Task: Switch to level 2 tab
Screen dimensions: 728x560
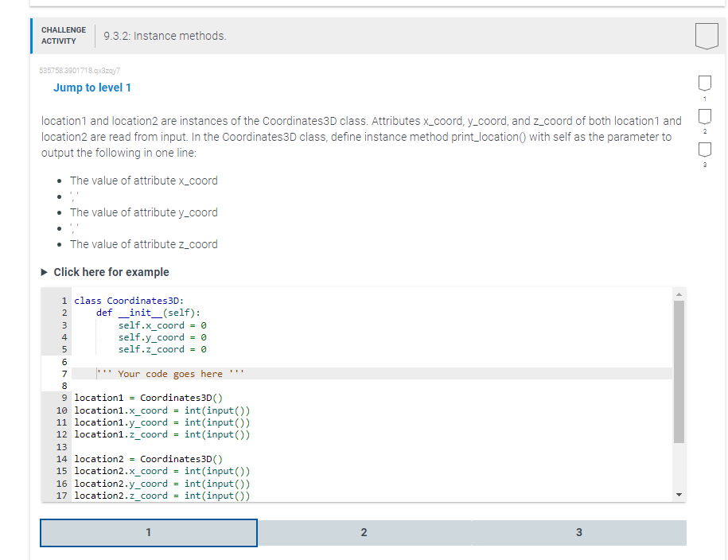Action: [364, 533]
